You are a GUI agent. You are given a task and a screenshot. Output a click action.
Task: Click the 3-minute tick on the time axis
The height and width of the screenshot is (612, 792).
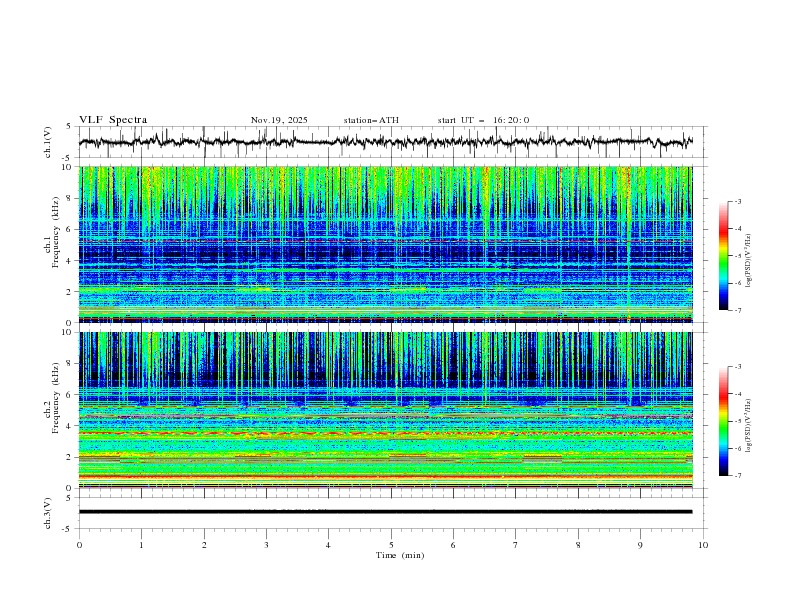266,545
